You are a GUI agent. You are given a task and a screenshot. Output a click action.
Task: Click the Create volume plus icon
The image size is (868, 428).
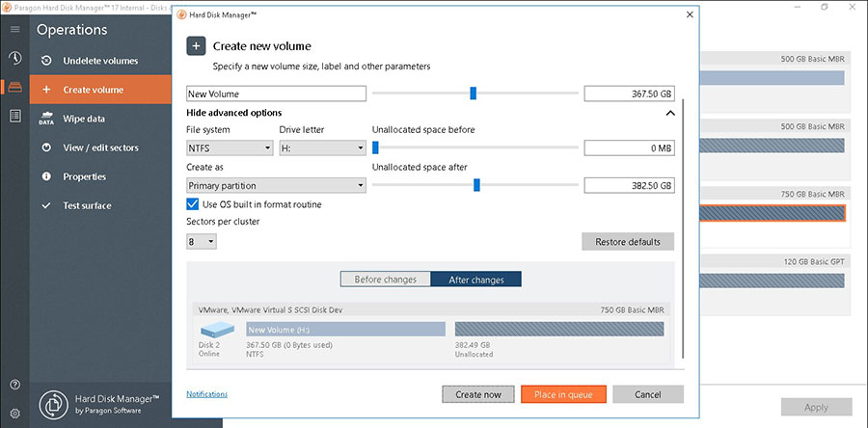[x=46, y=90]
